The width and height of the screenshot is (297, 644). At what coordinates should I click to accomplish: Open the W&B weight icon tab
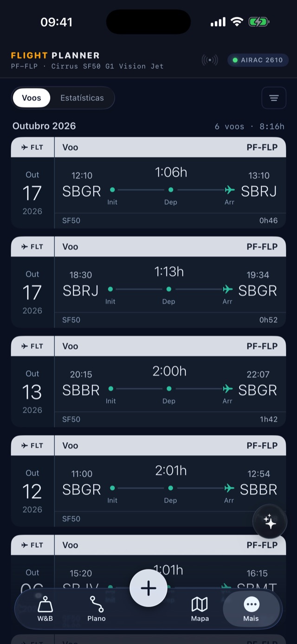[x=45, y=609]
